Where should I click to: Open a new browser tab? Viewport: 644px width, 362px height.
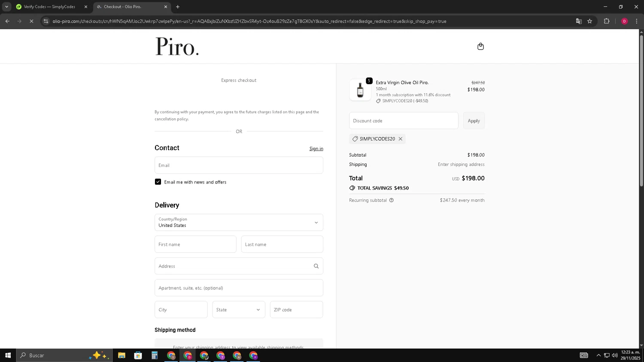point(178,7)
